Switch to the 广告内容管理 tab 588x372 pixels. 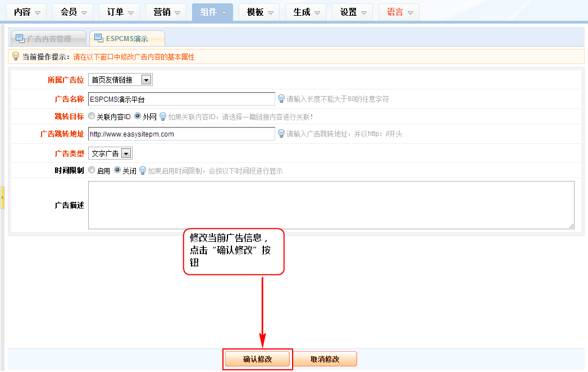49,39
